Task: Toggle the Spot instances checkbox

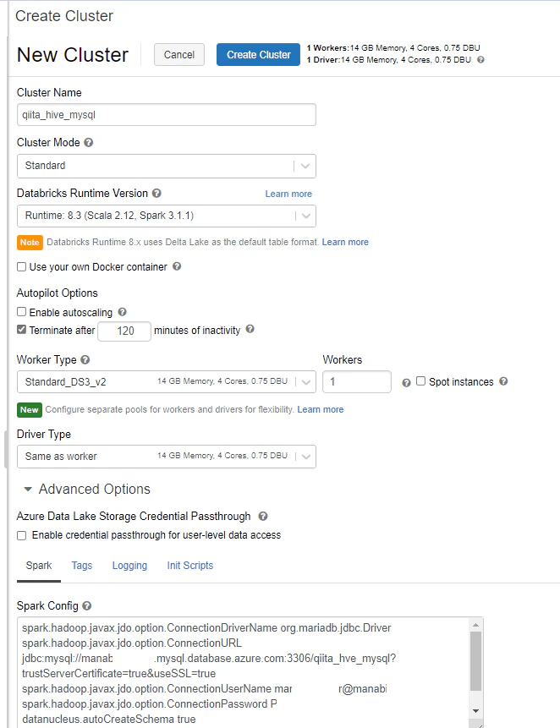Action: pos(420,381)
